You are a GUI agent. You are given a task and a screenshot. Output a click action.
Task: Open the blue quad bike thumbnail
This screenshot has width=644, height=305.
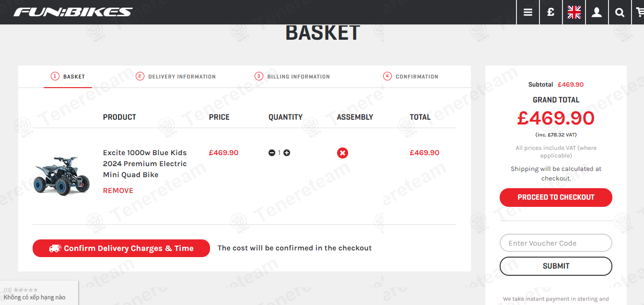point(62,175)
